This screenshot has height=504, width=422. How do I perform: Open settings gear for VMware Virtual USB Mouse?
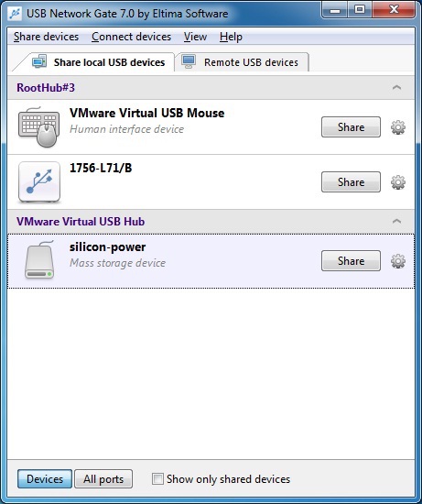398,127
